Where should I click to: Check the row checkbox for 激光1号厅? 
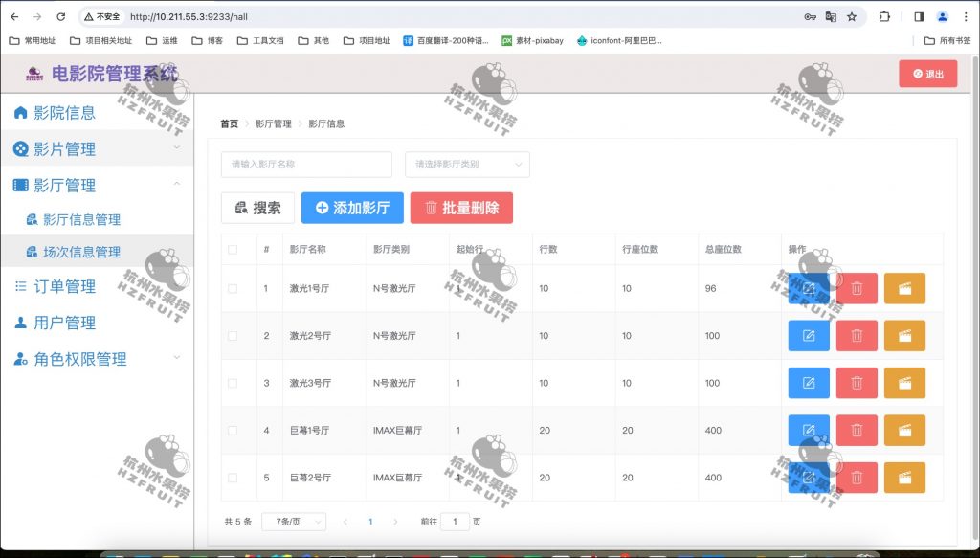[232, 286]
